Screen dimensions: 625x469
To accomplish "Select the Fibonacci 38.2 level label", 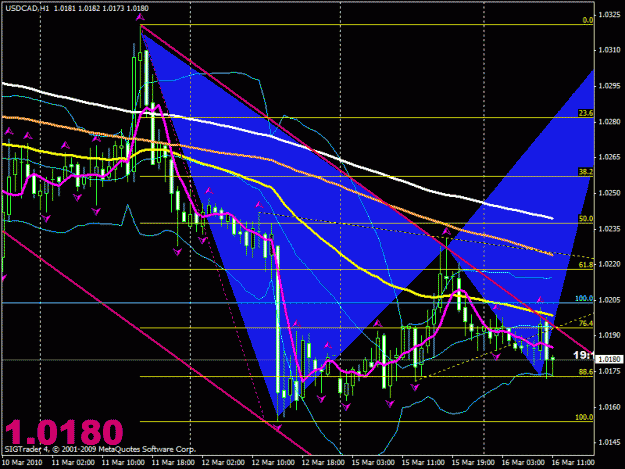I will pyautogui.click(x=586, y=172).
